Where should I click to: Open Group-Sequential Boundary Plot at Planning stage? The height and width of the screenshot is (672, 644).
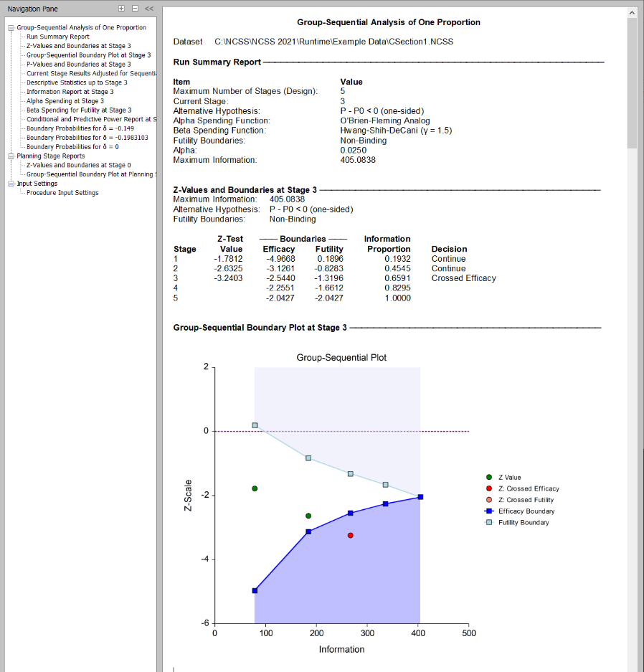point(91,174)
